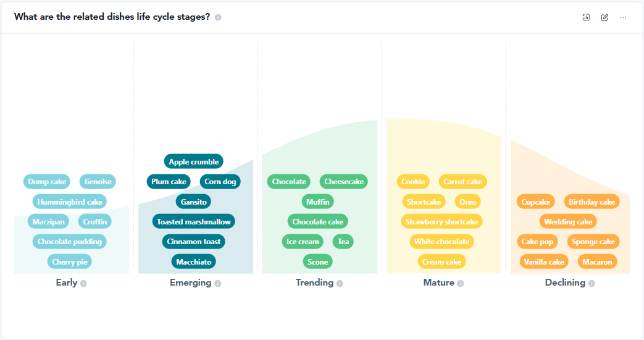Click the Hummingbird cake tag
644x340 pixels.
pyautogui.click(x=70, y=202)
